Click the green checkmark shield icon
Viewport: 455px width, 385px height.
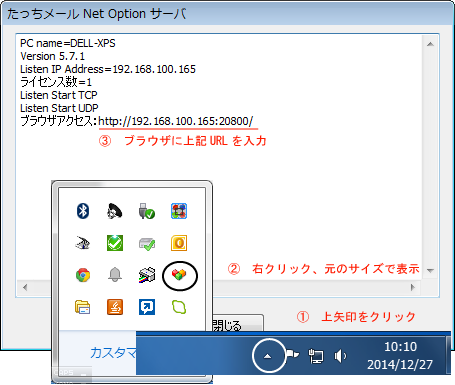pyautogui.click(x=115, y=243)
